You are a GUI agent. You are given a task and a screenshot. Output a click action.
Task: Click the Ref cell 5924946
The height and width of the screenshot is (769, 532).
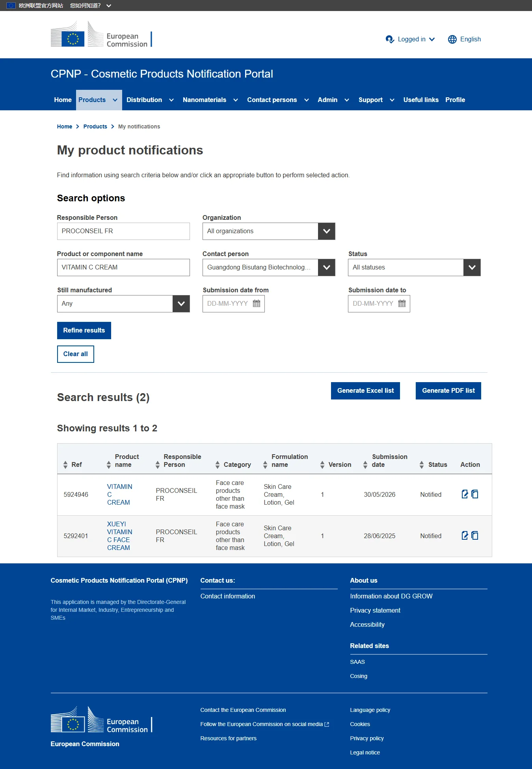(x=76, y=494)
